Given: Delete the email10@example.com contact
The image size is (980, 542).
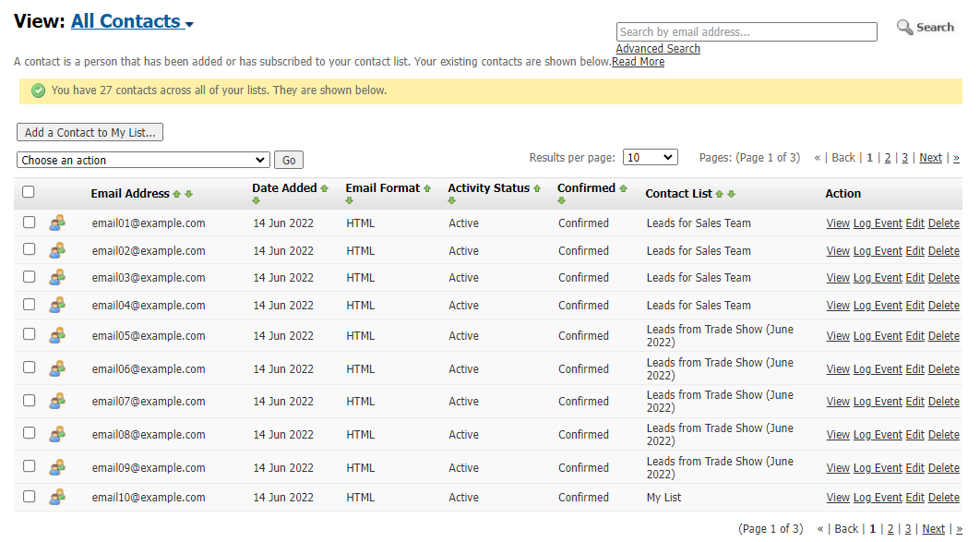Looking at the screenshot, I should tap(944, 498).
